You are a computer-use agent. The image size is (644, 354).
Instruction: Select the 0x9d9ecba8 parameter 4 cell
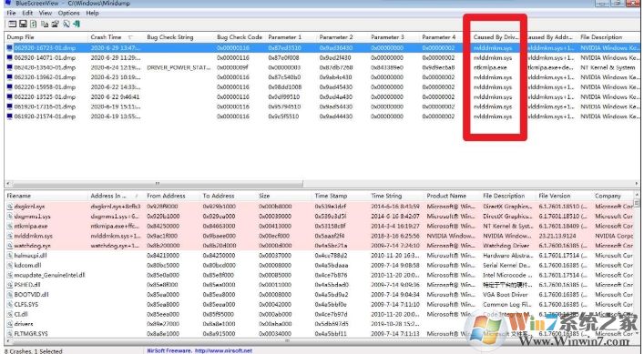[438, 67]
